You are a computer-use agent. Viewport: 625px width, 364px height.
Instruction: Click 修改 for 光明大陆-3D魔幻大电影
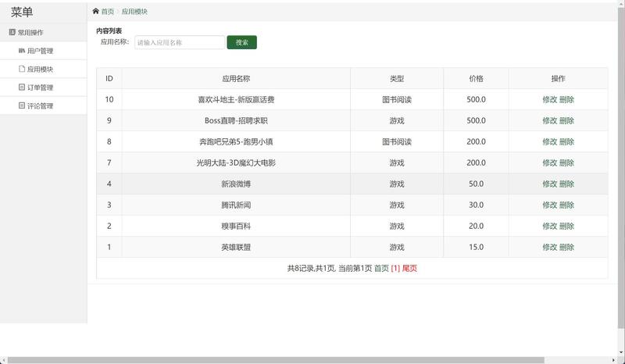(x=550, y=163)
